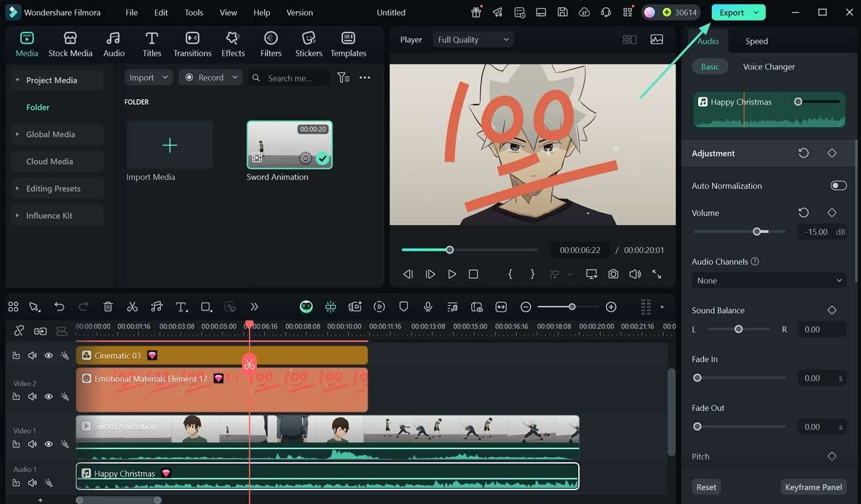861x504 pixels.
Task: Click the Export button
Action: pos(731,13)
